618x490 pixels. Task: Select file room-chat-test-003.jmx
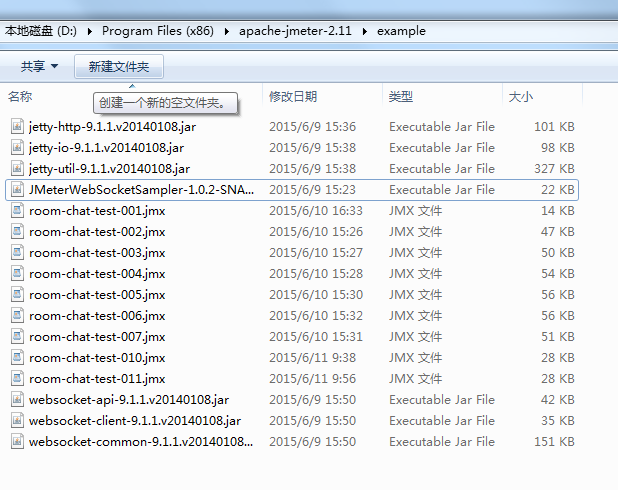pyautogui.click(x=97, y=253)
